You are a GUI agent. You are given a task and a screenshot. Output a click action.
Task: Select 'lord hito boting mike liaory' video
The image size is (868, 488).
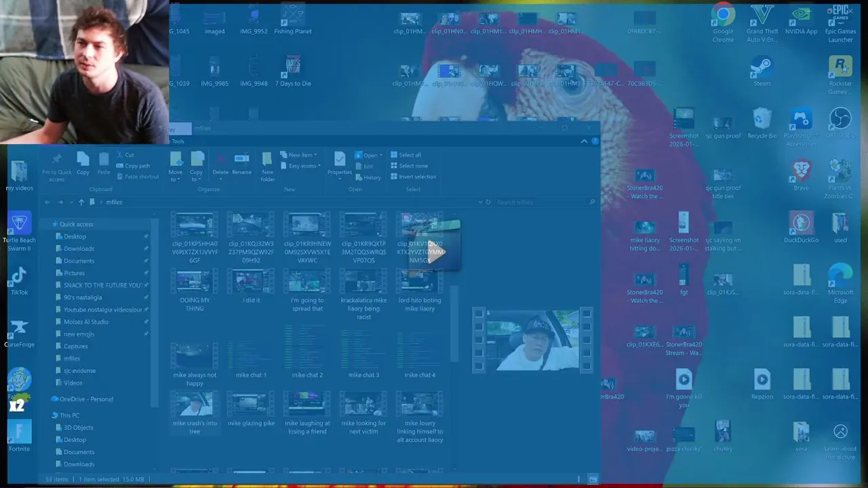coord(420,290)
